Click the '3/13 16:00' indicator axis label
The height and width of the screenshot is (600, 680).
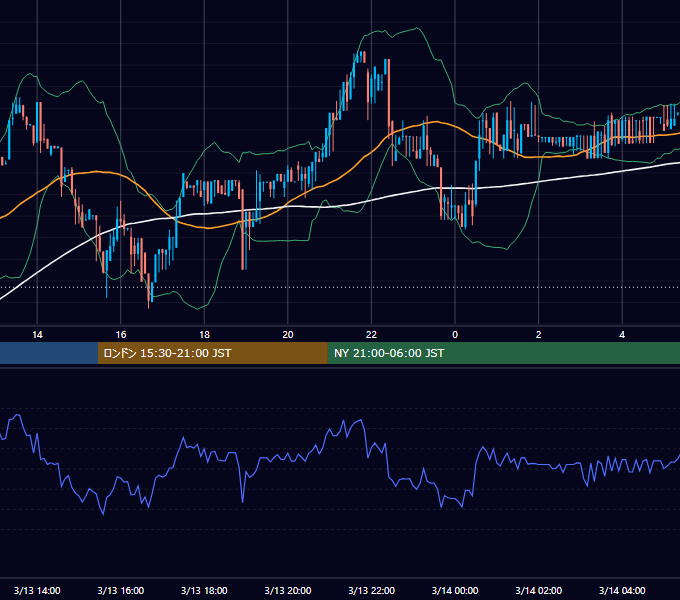click(121, 590)
